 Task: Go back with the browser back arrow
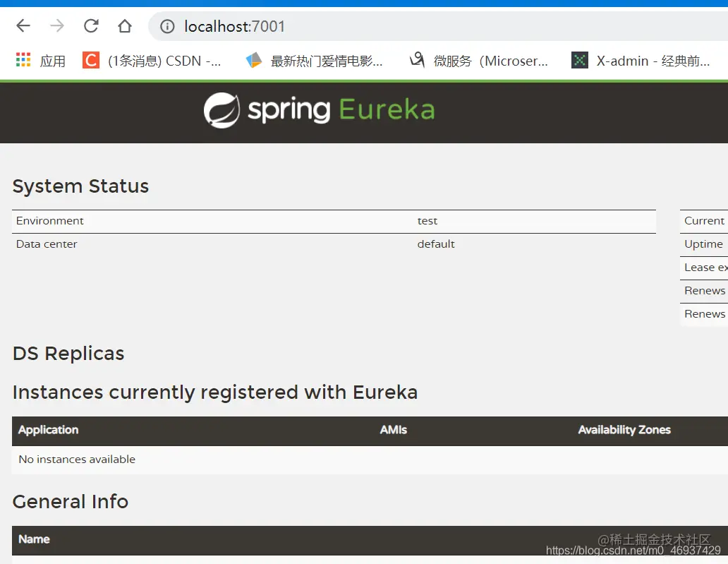pyautogui.click(x=23, y=25)
